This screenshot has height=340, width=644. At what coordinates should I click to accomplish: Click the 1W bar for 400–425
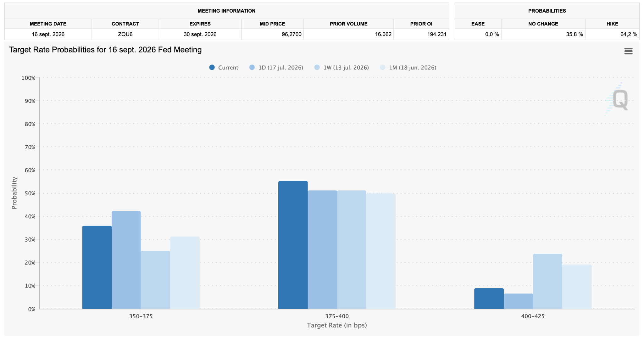tap(548, 281)
